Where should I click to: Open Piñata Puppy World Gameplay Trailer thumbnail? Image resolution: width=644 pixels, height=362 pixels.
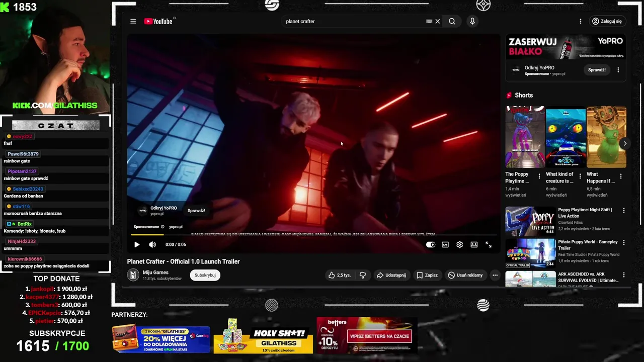530,253
